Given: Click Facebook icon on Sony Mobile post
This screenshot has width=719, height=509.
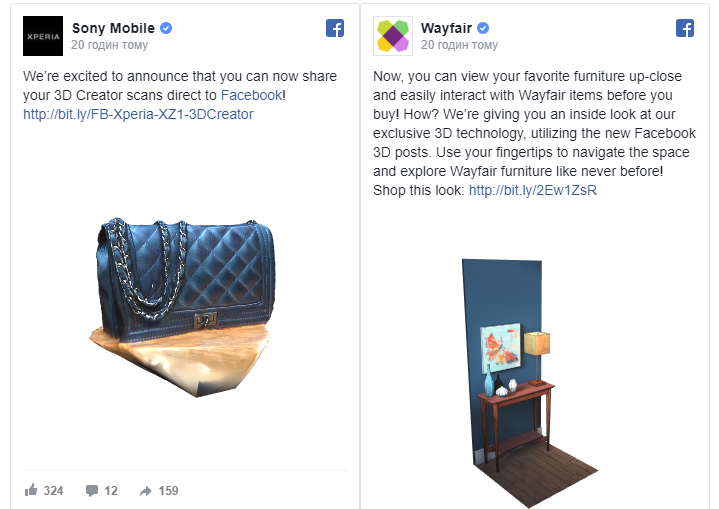Looking at the screenshot, I should click(x=335, y=28).
